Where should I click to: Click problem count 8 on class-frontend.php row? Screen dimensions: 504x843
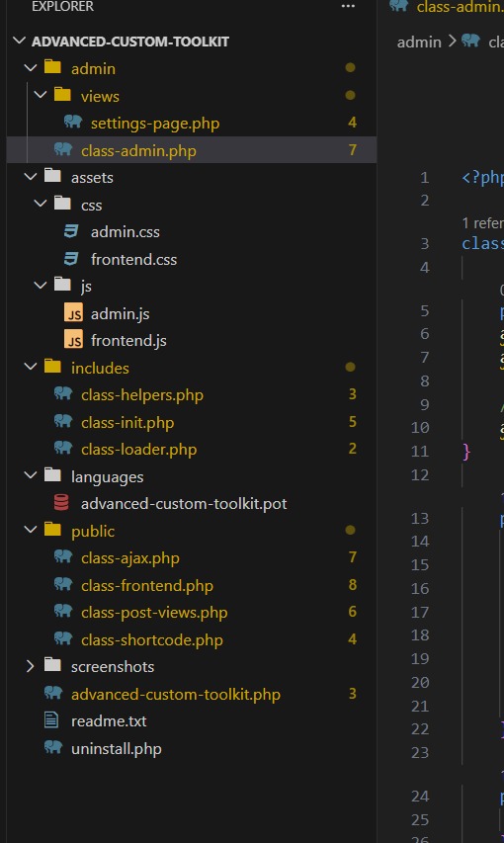point(353,584)
